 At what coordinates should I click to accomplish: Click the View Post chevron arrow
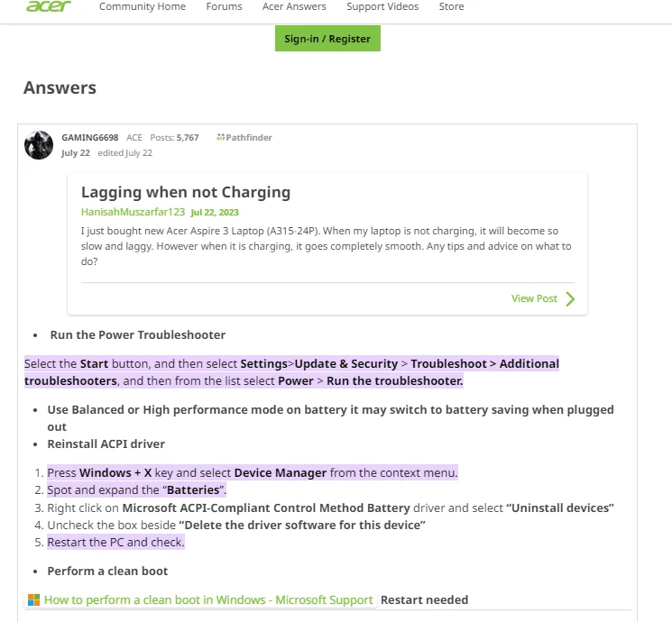pos(570,298)
